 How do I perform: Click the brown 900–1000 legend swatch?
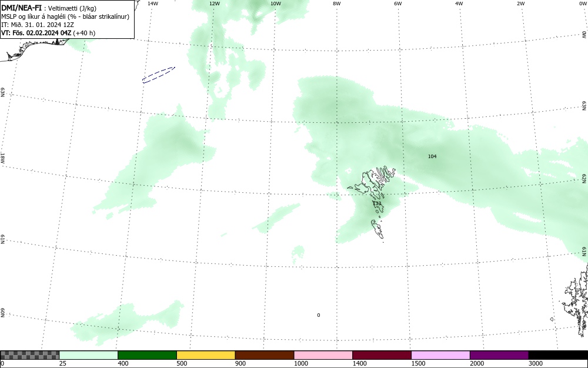pyautogui.click(x=265, y=355)
